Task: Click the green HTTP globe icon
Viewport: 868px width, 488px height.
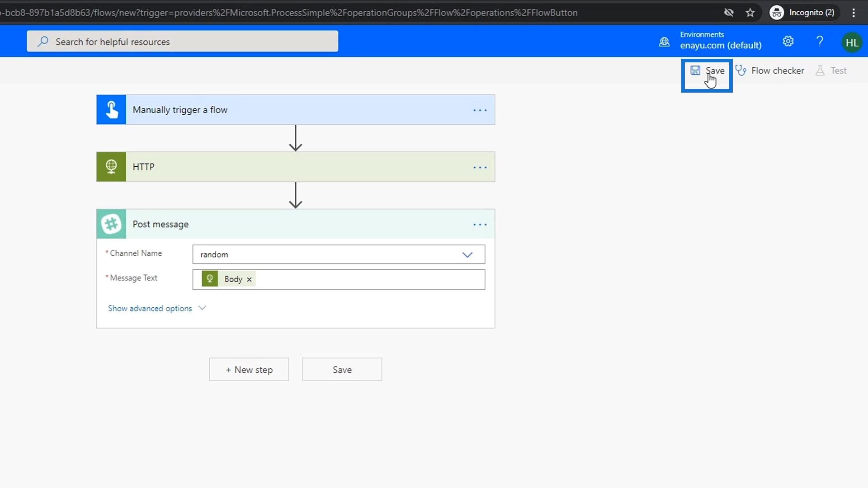Action: pos(111,167)
